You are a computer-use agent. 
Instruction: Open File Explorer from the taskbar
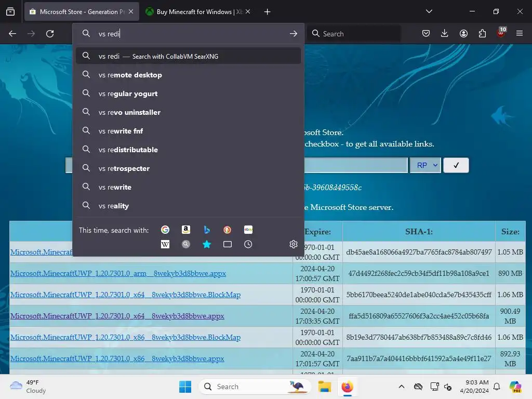click(x=324, y=387)
